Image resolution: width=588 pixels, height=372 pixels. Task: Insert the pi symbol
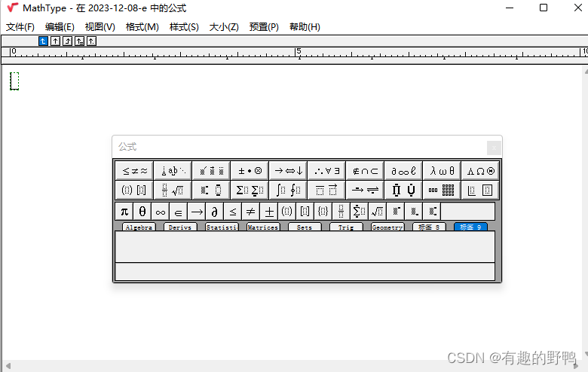click(x=124, y=212)
